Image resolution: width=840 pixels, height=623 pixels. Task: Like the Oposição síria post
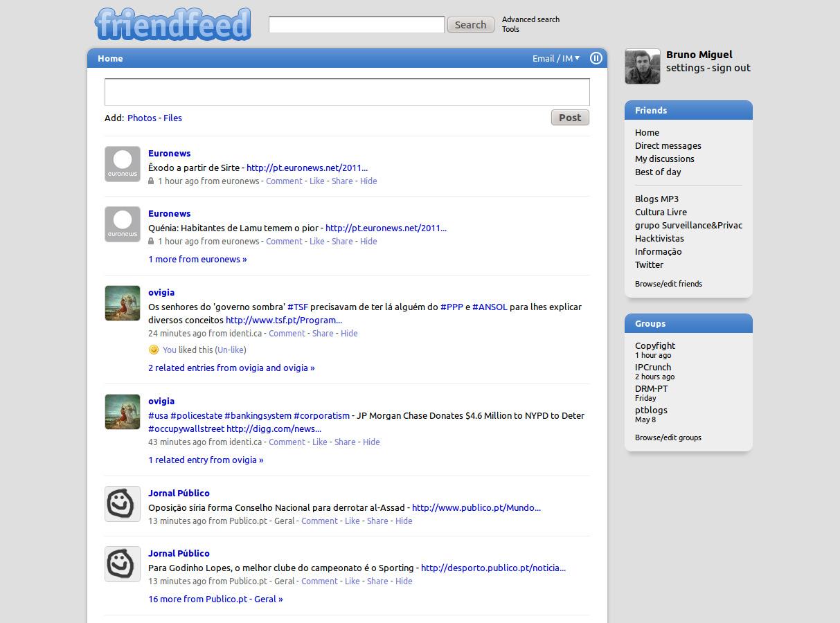[x=352, y=521]
